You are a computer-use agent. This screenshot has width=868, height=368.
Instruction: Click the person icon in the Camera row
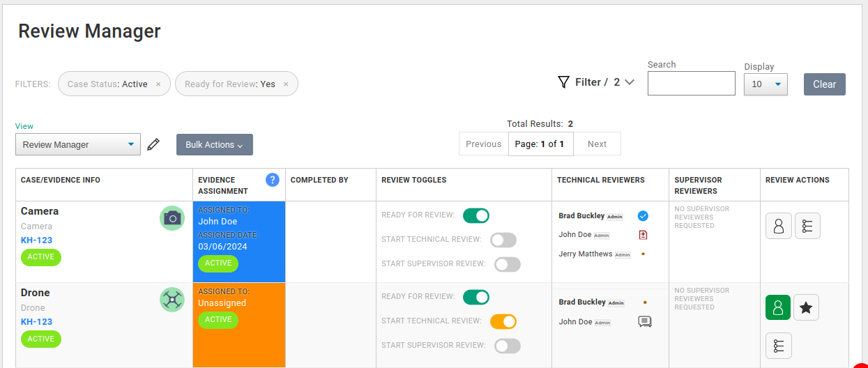(x=779, y=226)
